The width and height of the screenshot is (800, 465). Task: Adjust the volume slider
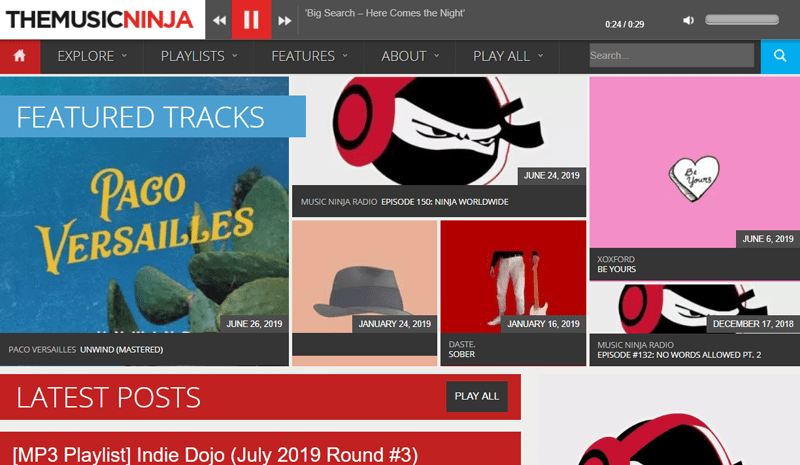pyautogui.click(x=742, y=20)
